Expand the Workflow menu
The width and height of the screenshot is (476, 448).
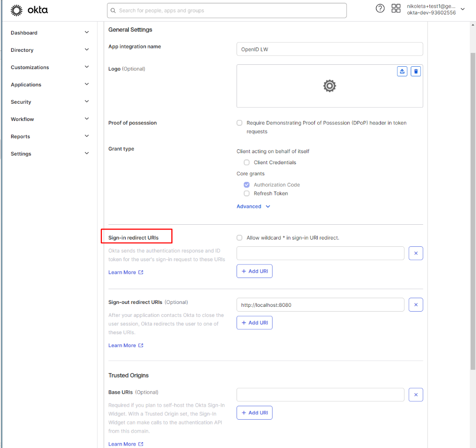(50, 119)
